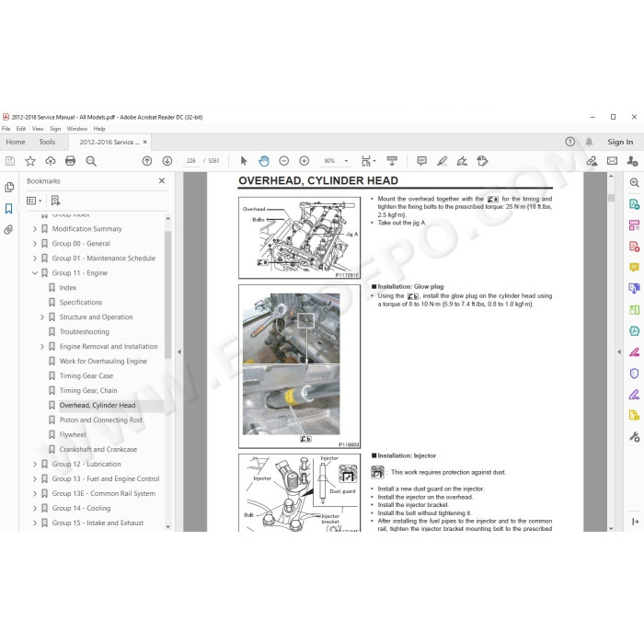The height and width of the screenshot is (644, 644).
Task: Click the zoom level 90% field
Action: 329,161
